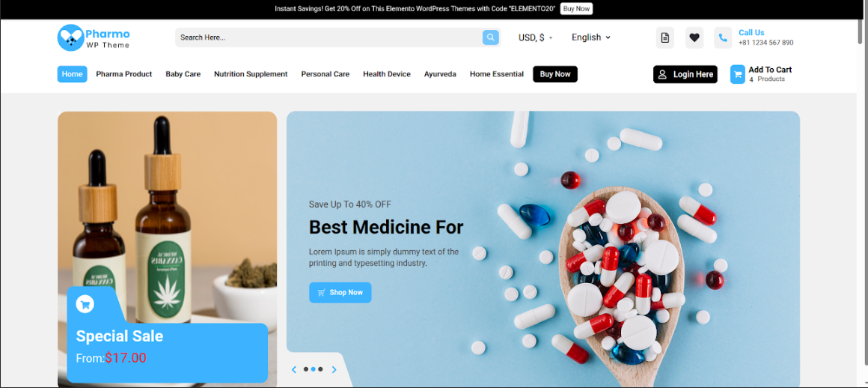Image resolution: width=868 pixels, height=388 pixels.
Task: Click the Pharmo heart logo
Action: (x=70, y=37)
